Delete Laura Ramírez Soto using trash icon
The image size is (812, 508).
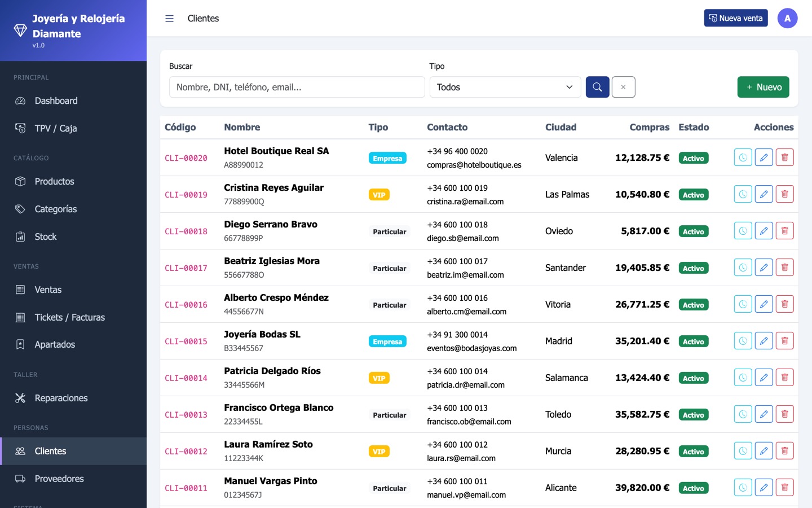(784, 451)
